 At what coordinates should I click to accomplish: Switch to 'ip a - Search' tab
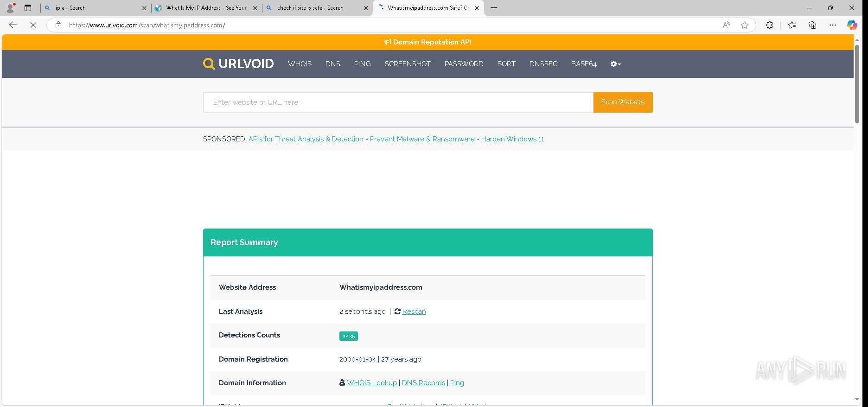click(x=95, y=8)
